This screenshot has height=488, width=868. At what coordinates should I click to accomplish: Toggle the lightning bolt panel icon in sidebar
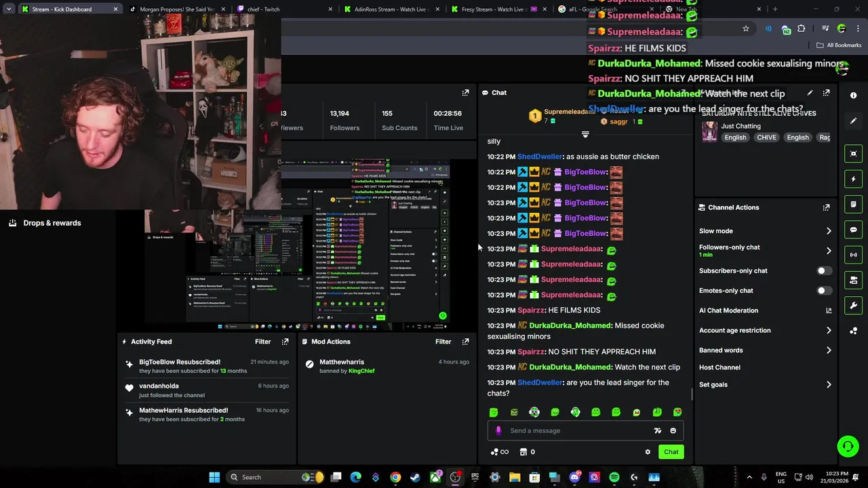[853, 179]
